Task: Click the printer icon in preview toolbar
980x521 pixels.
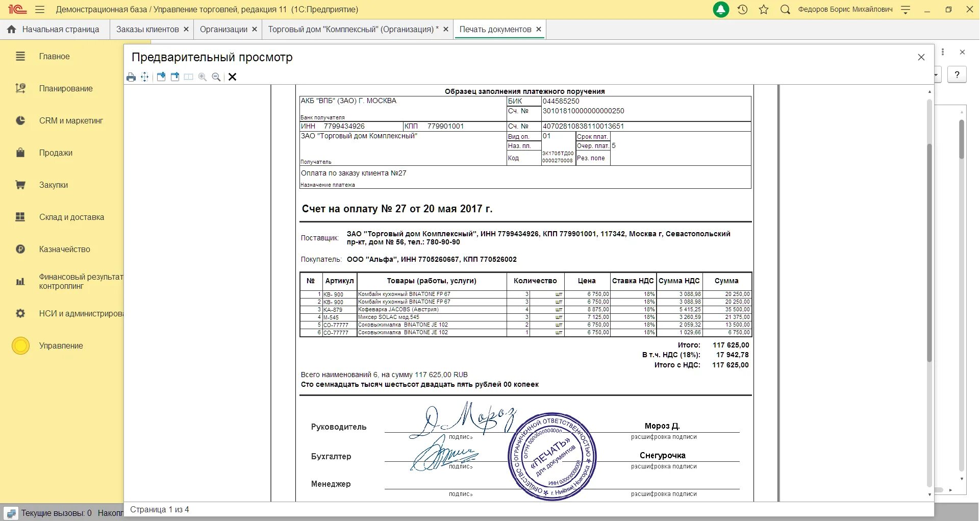Action: pos(131,77)
